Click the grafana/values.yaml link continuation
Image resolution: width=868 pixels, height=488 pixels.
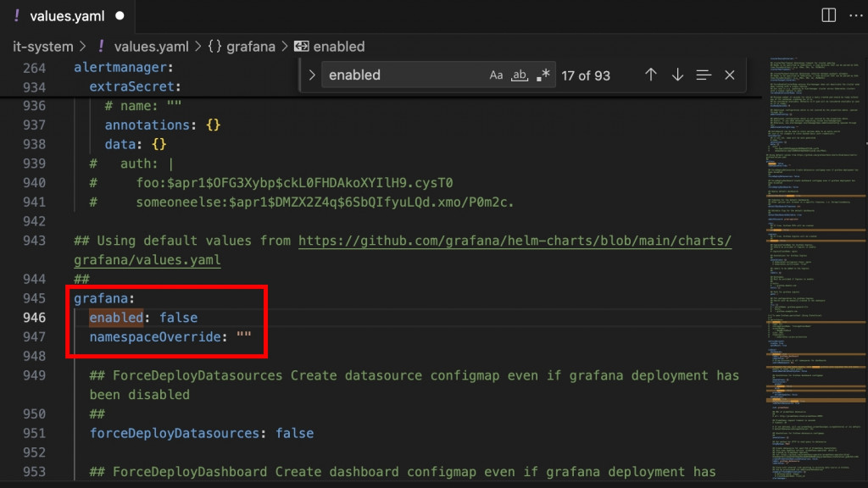point(147,260)
